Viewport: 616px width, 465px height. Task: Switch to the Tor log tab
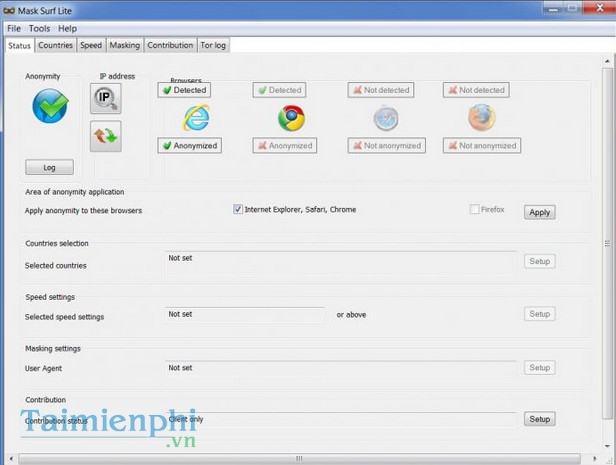tap(213, 45)
